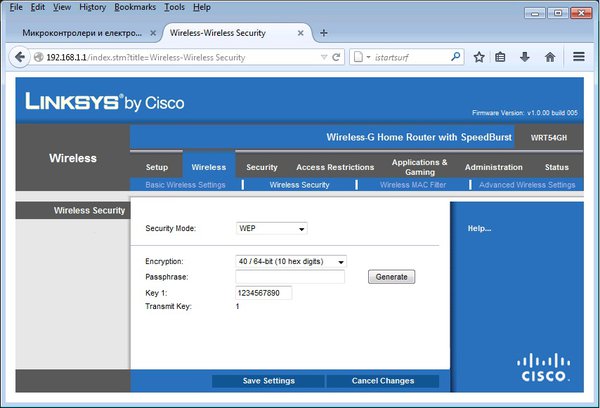This screenshot has height=408, width=600.
Task: Show bookmarks list icon
Action: tap(500, 57)
